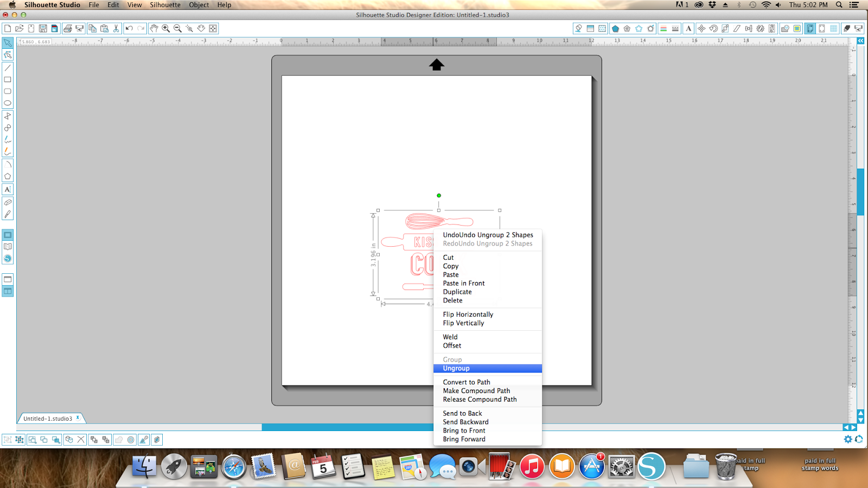The width and height of the screenshot is (868, 488).
Task: Click the Open file folder icon
Action: (x=19, y=28)
